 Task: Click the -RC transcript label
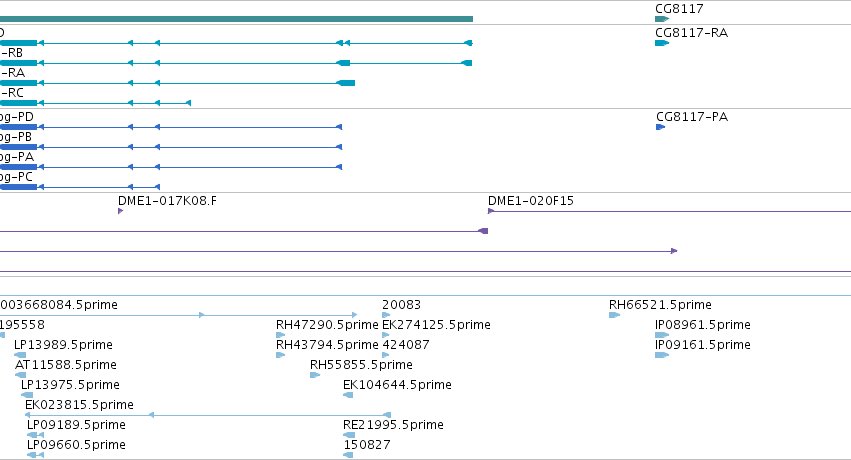point(11,93)
